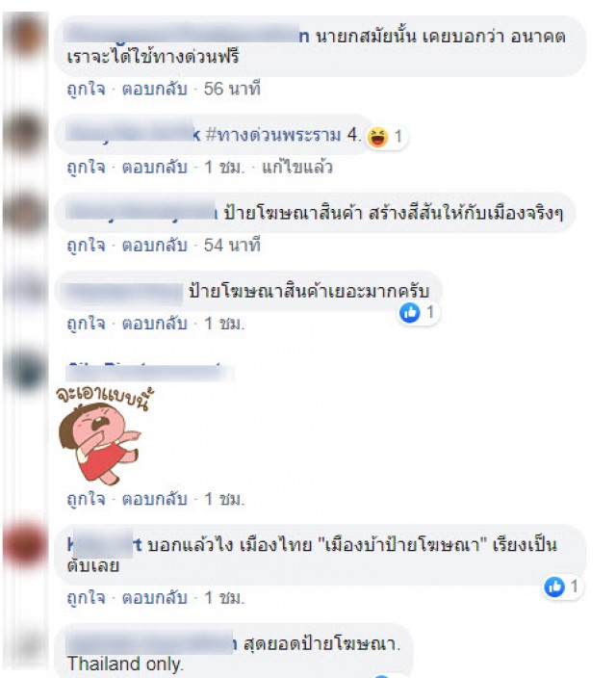Open the 54 นาที timestamp link

(x=232, y=246)
